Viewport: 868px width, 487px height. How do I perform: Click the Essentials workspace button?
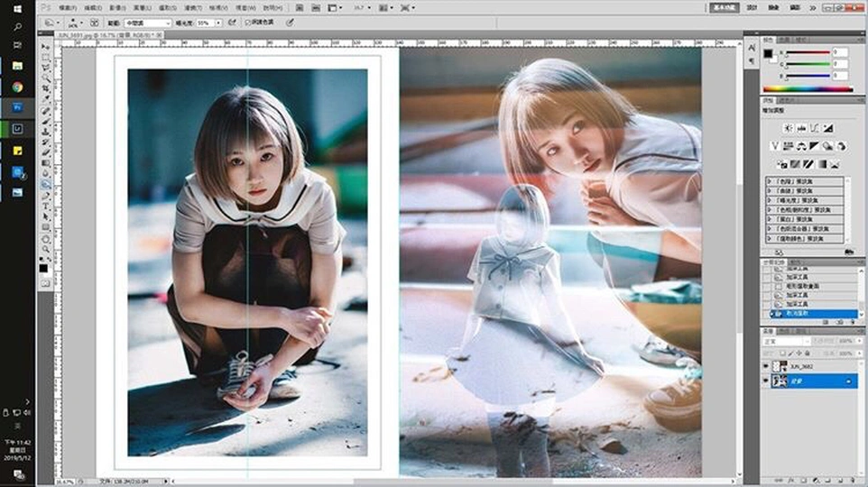[x=724, y=6]
